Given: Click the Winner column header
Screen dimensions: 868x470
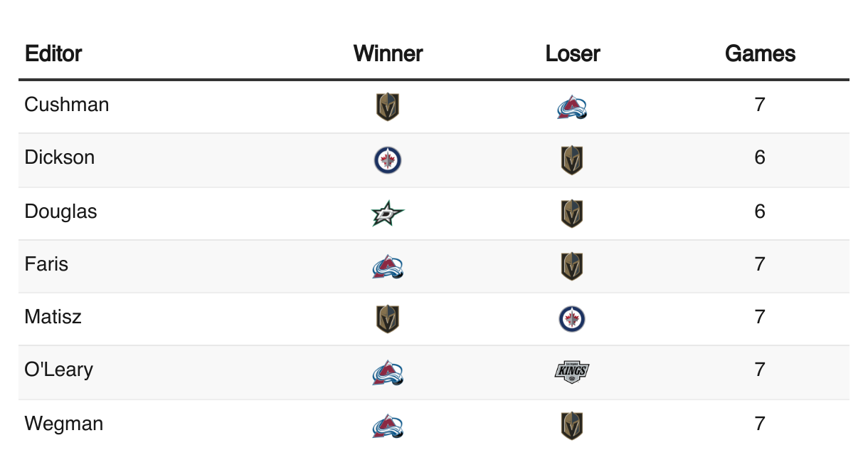Looking at the screenshot, I should pos(388,53).
